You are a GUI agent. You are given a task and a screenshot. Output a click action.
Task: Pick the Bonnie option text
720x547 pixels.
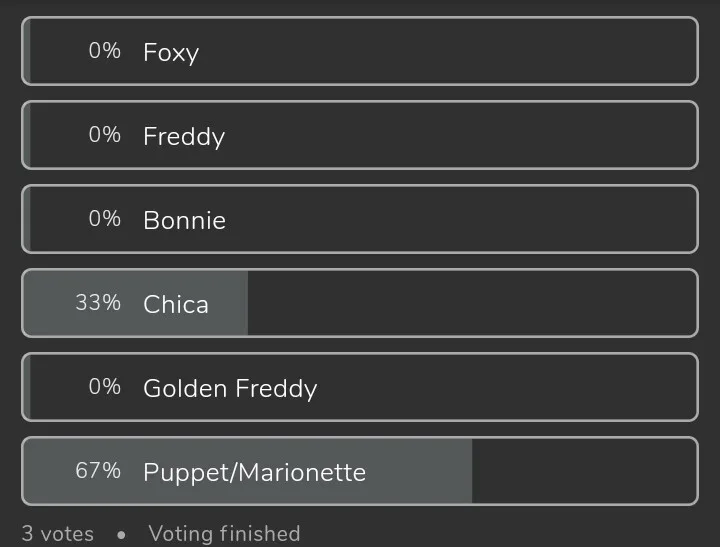coord(184,220)
